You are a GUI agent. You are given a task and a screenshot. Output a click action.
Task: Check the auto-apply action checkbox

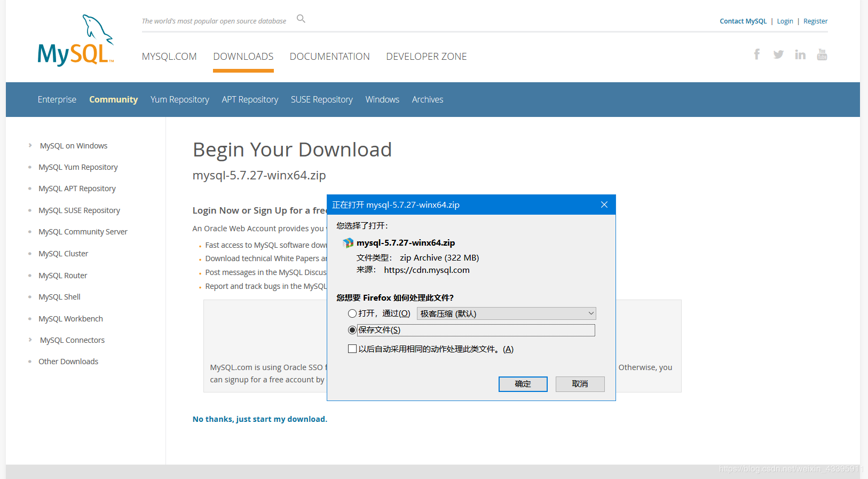(x=352, y=349)
